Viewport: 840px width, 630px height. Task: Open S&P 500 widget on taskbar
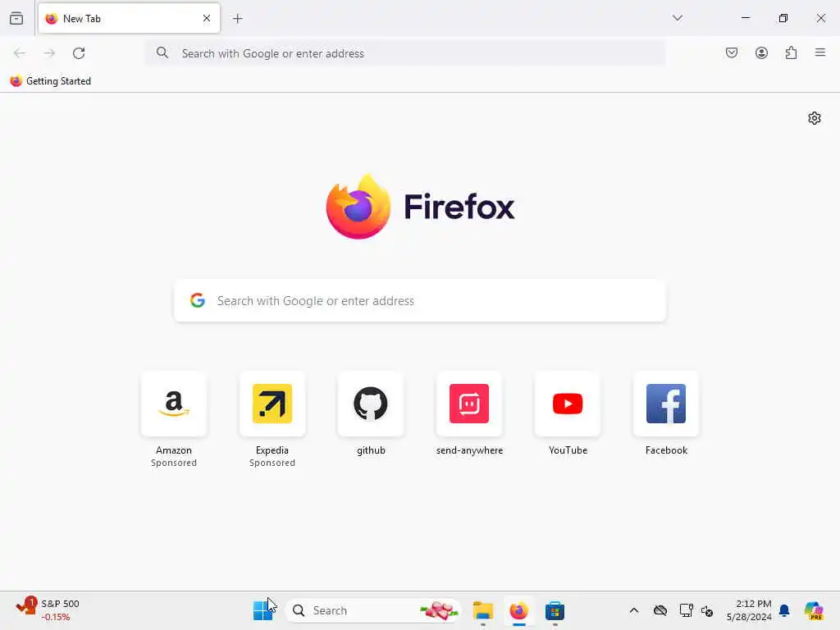(48, 610)
